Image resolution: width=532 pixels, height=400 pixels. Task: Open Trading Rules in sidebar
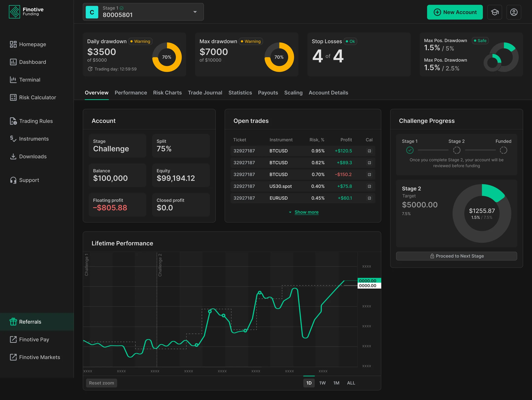pyautogui.click(x=31, y=121)
